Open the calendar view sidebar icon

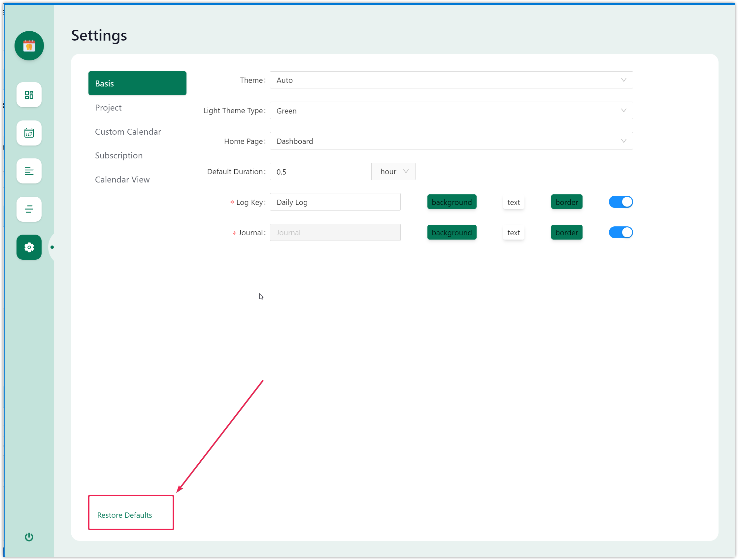pyautogui.click(x=29, y=133)
